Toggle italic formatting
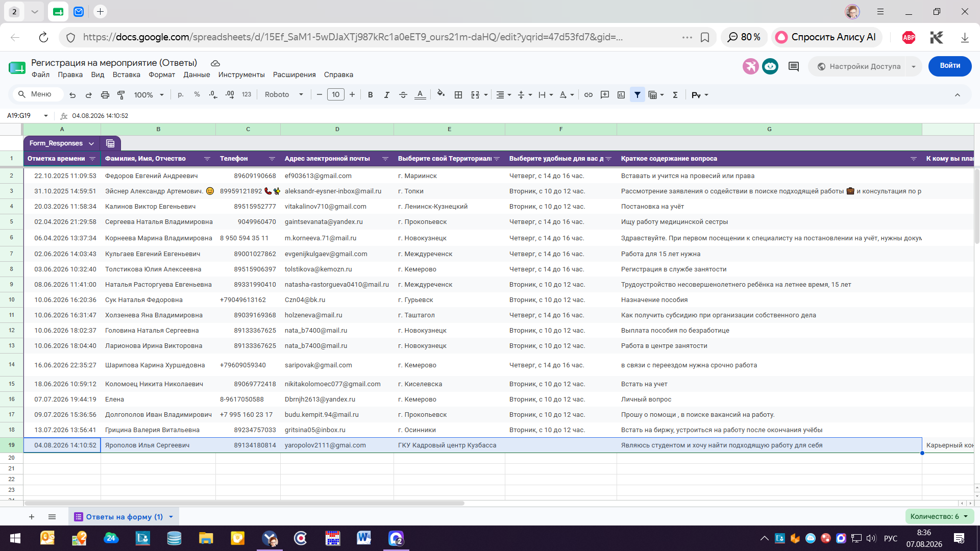Image resolution: width=980 pixels, height=551 pixels. 387,95
